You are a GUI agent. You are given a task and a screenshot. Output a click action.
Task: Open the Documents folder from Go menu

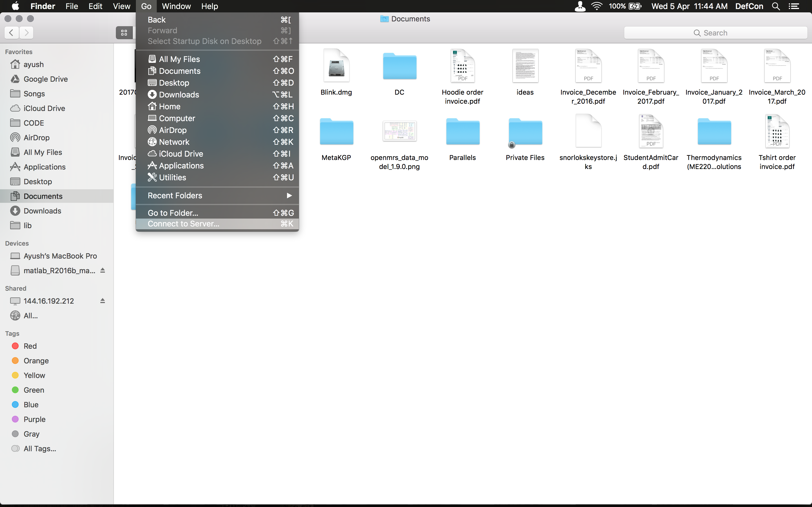coord(179,71)
